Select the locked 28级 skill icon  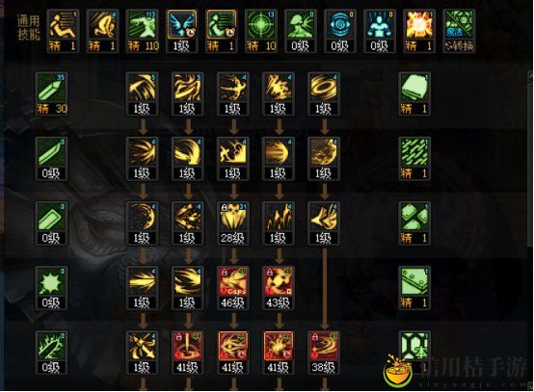[233, 223]
